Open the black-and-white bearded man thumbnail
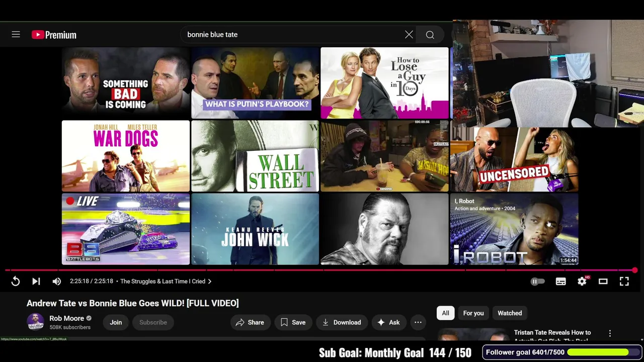Viewport: 644px width, 362px height. [384, 229]
